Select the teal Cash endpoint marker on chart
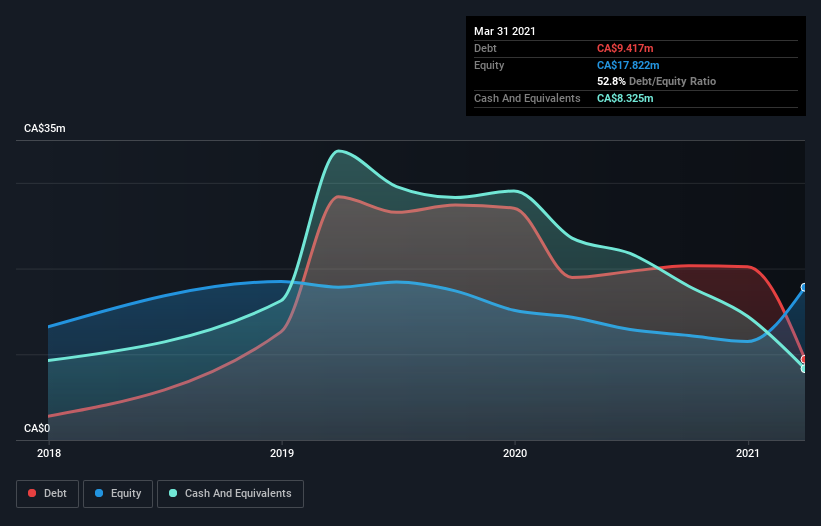 click(804, 368)
